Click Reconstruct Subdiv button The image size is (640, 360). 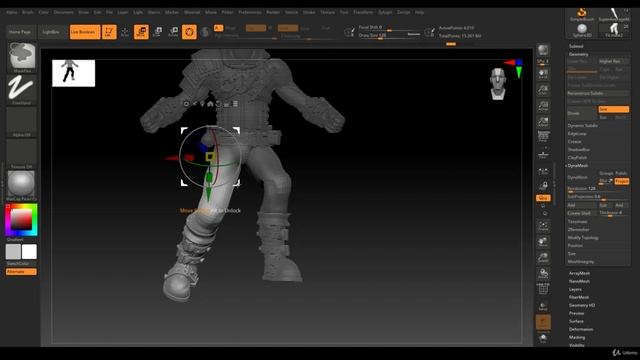point(598,93)
